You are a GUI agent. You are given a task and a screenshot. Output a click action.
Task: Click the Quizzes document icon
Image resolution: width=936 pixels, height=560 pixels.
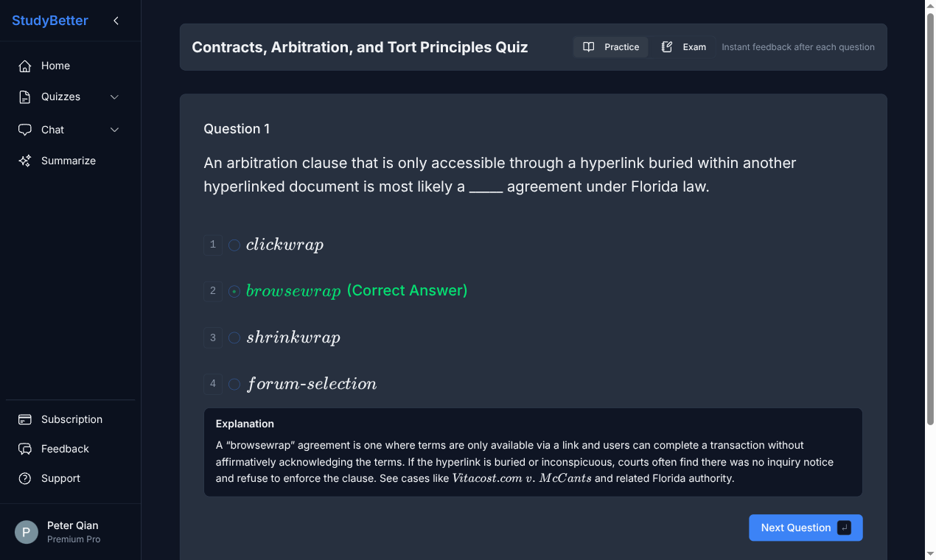point(24,97)
